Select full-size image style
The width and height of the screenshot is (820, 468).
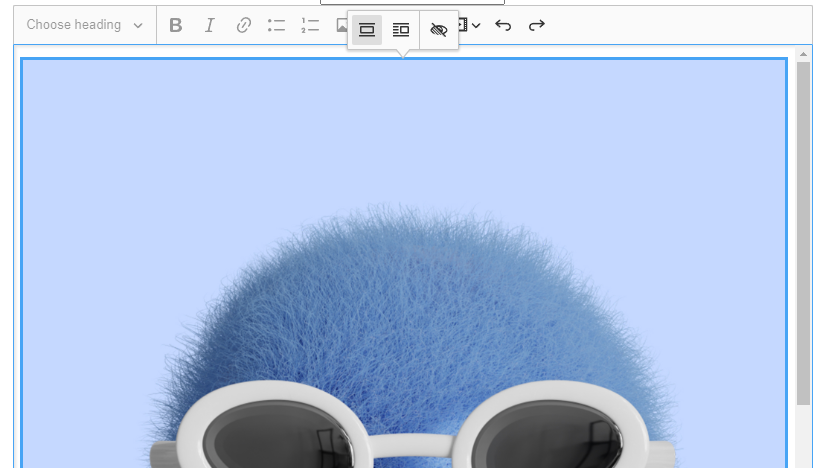point(367,30)
